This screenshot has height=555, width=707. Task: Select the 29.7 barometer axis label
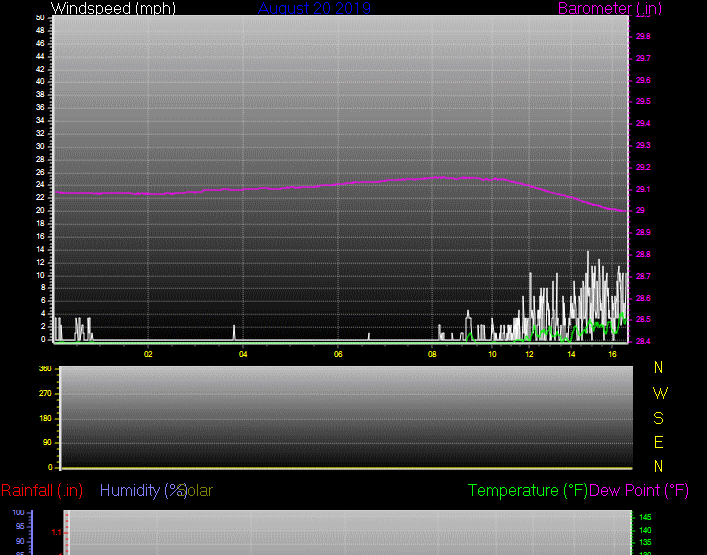coord(643,59)
